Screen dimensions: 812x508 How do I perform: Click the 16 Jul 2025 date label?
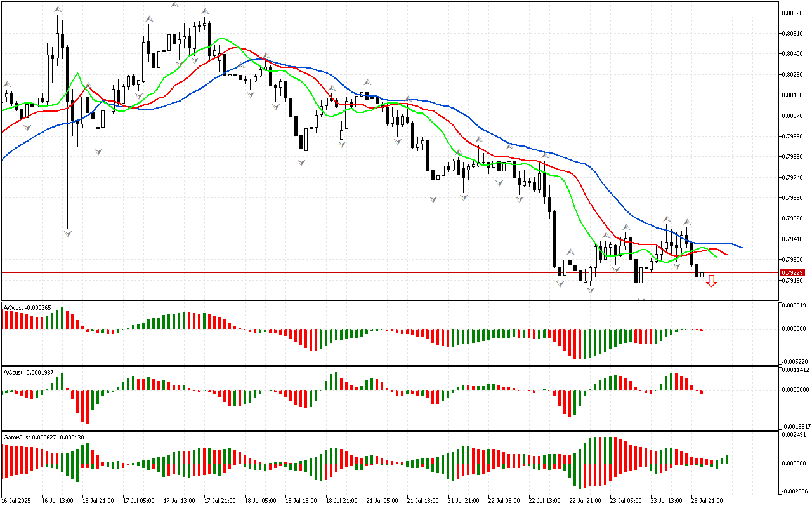[x=16, y=500]
